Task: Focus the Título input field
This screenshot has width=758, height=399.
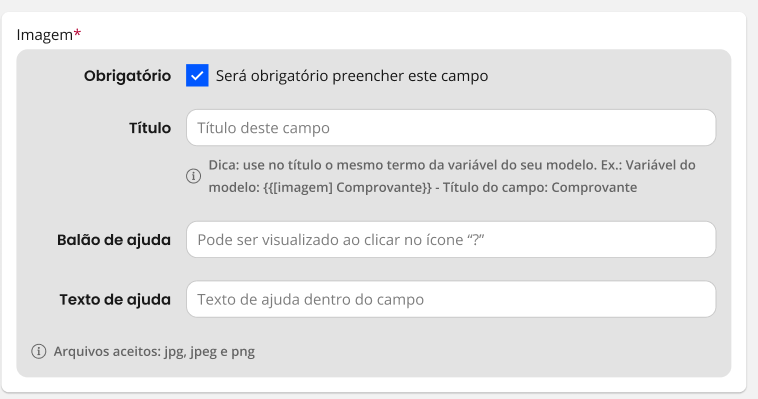Action: click(x=451, y=128)
